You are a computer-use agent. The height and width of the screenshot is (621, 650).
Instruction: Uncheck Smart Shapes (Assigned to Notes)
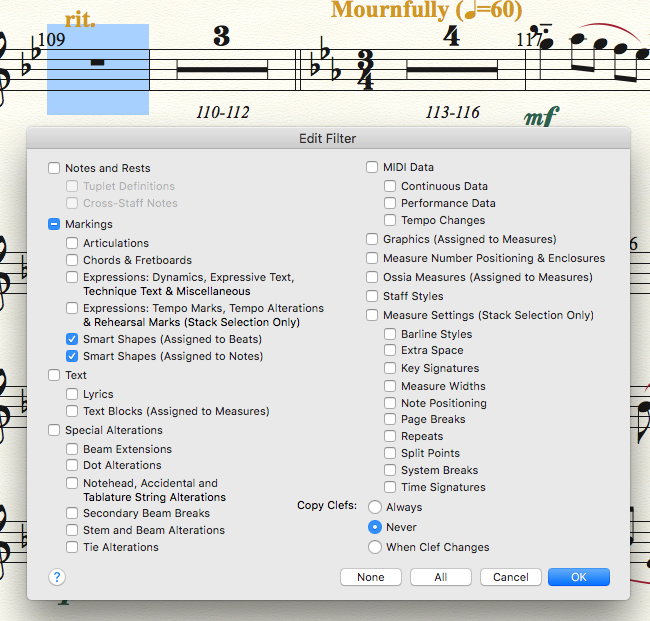pyautogui.click(x=72, y=356)
